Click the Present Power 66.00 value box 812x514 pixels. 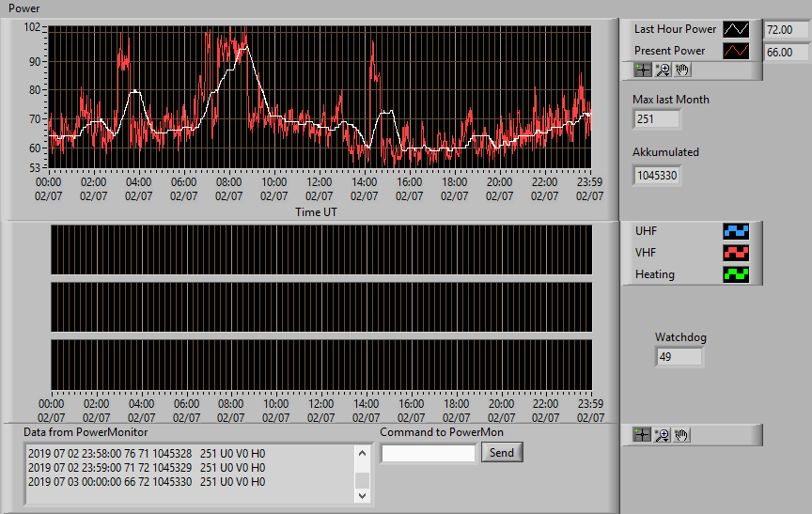coord(786,53)
